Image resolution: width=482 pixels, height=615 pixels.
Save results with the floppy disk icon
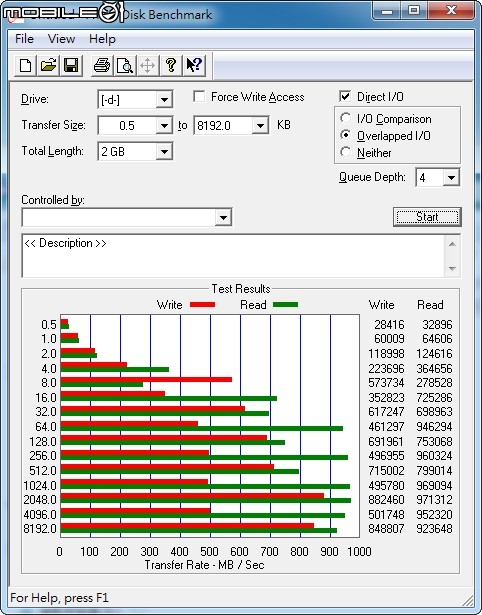71,65
